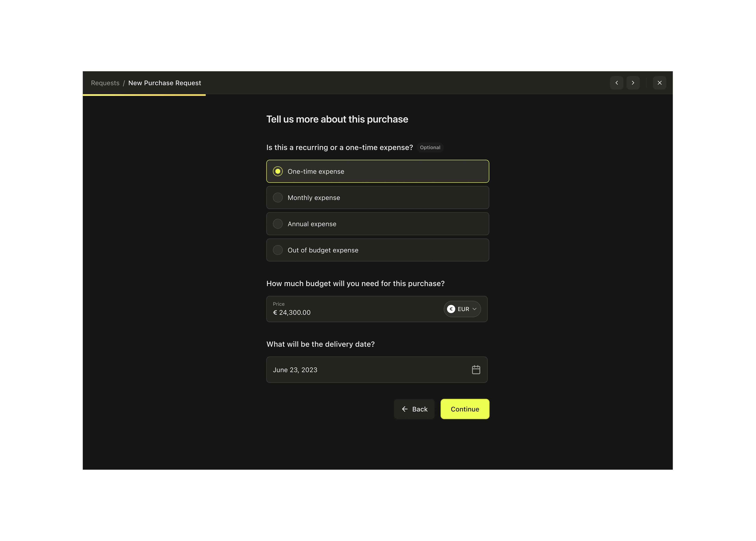The image size is (756, 541).
Task: Click the yellow progress bar indicator
Action: pyautogui.click(x=144, y=95)
